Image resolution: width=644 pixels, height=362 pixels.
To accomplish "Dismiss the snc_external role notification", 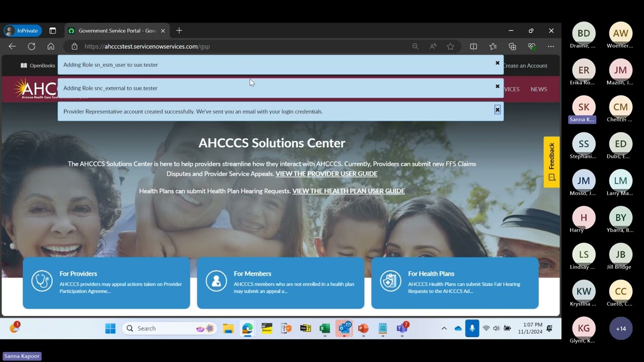I will (x=498, y=86).
